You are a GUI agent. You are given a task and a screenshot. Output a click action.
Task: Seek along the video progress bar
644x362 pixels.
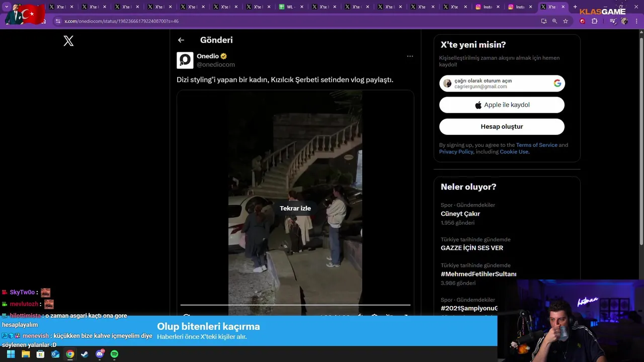pyautogui.click(x=295, y=305)
